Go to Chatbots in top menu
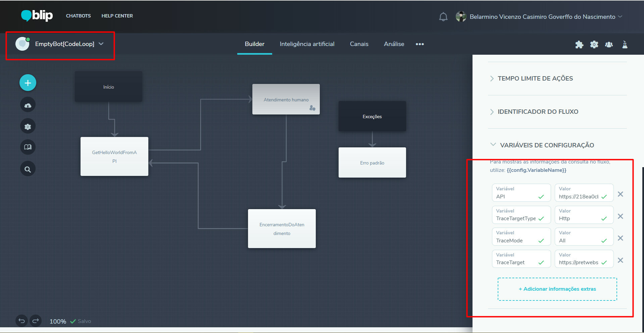This screenshot has width=644, height=333. click(x=78, y=16)
